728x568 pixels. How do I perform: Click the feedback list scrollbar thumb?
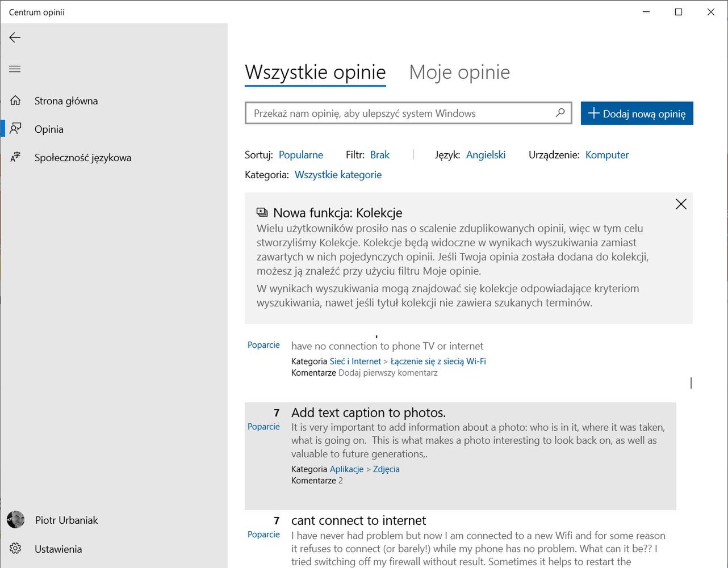click(x=691, y=383)
